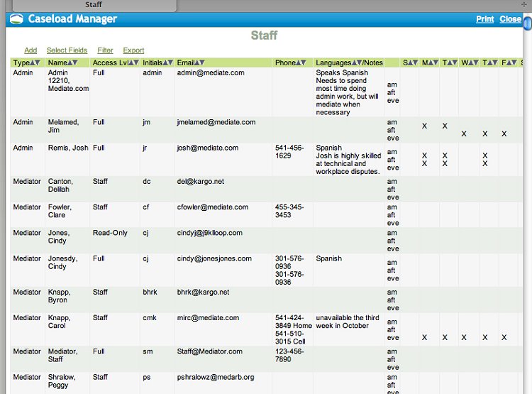Viewport: 532px width, 394px height.
Task: Select email pshralowz@medarb.org
Action: (x=216, y=378)
